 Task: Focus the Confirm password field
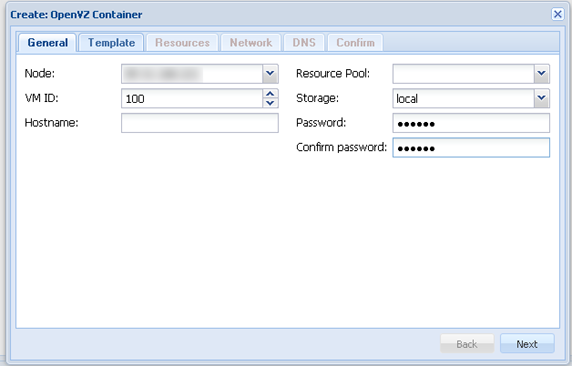pyautogui.click(x=471, y=147)
